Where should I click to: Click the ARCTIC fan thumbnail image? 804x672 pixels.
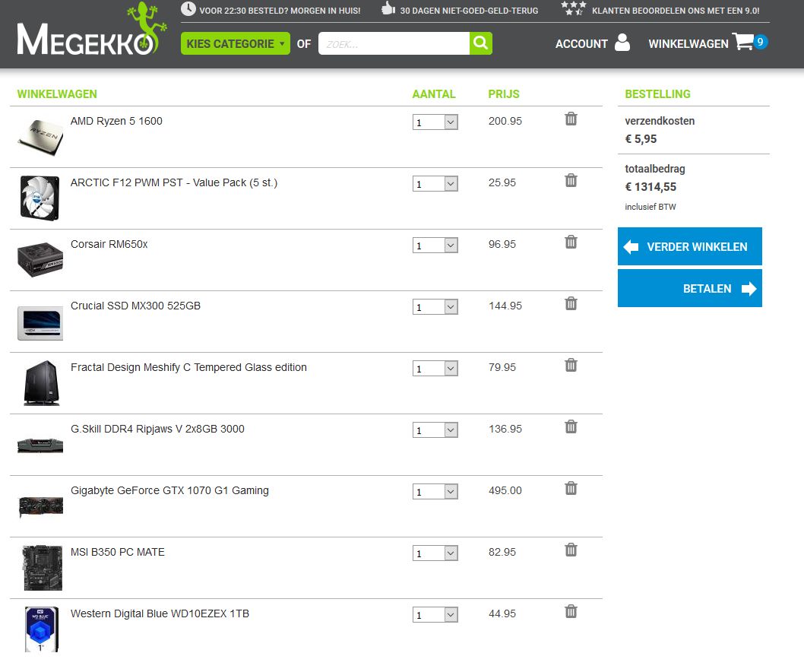40,198
